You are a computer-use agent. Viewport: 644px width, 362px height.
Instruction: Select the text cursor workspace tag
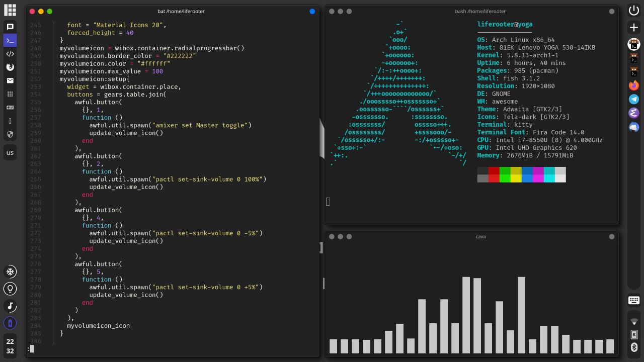click(x=10, y=121)
